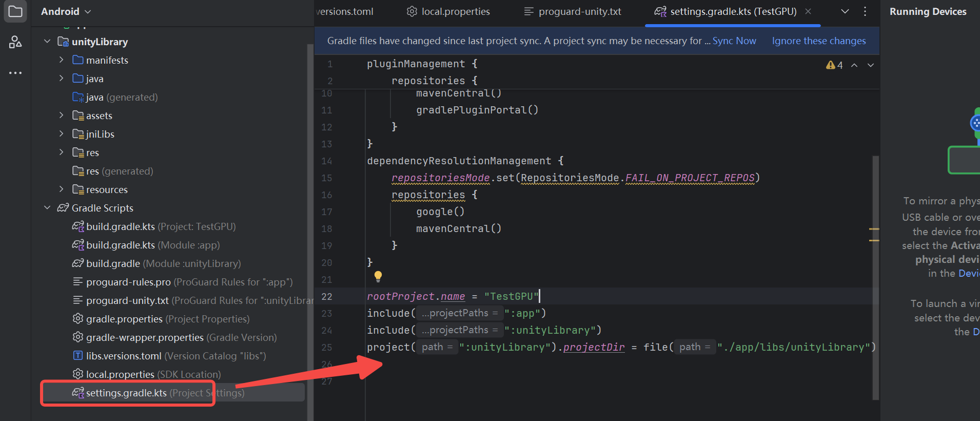Show more tool windows ellipsis
The width and height of the screenshot is (980, 421).
pos(15,73)
